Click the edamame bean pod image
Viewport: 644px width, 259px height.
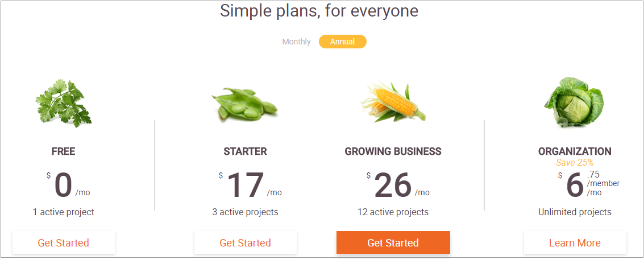(x=245, y=104)
